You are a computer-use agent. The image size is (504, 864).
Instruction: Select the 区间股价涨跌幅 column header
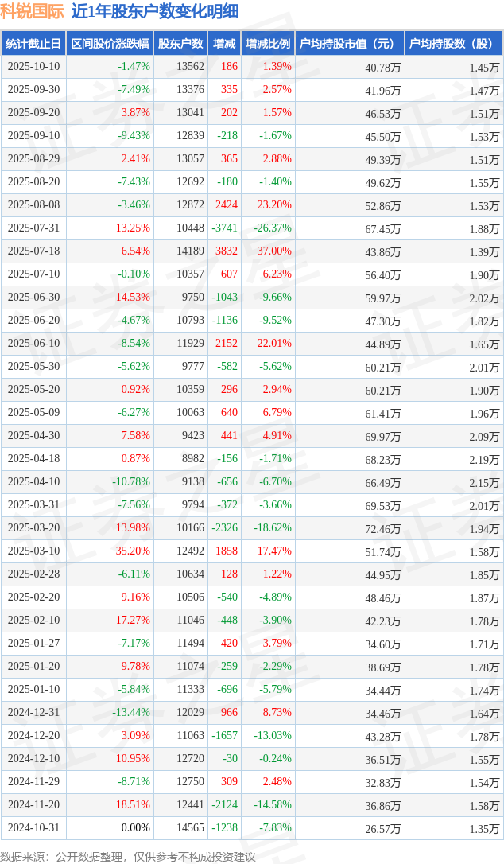coord(109,44)
